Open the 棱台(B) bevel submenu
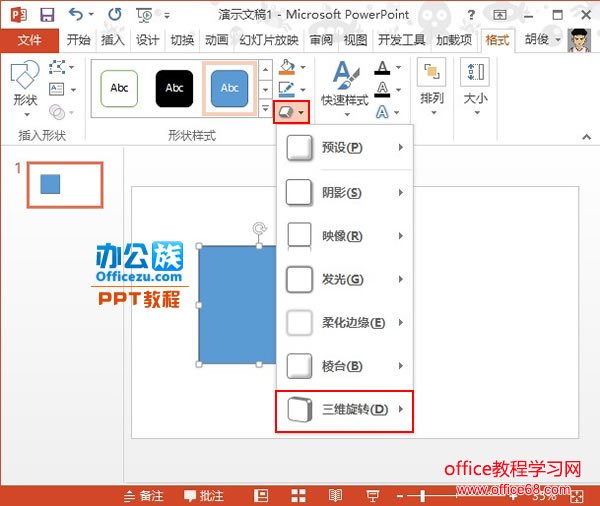The image size is (600, 506). click(344, 366)
